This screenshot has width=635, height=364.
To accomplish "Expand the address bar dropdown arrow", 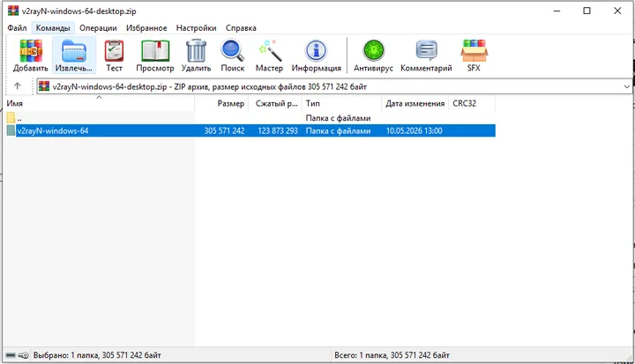I will pos(626,86).
